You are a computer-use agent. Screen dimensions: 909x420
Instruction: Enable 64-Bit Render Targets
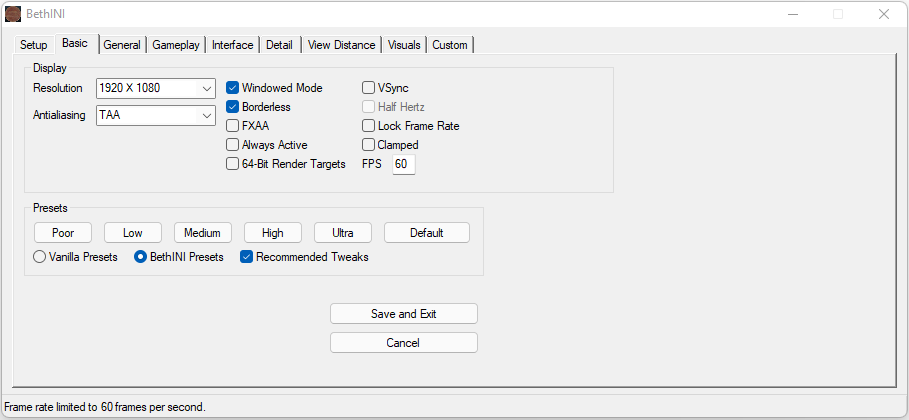pos(233,164)
